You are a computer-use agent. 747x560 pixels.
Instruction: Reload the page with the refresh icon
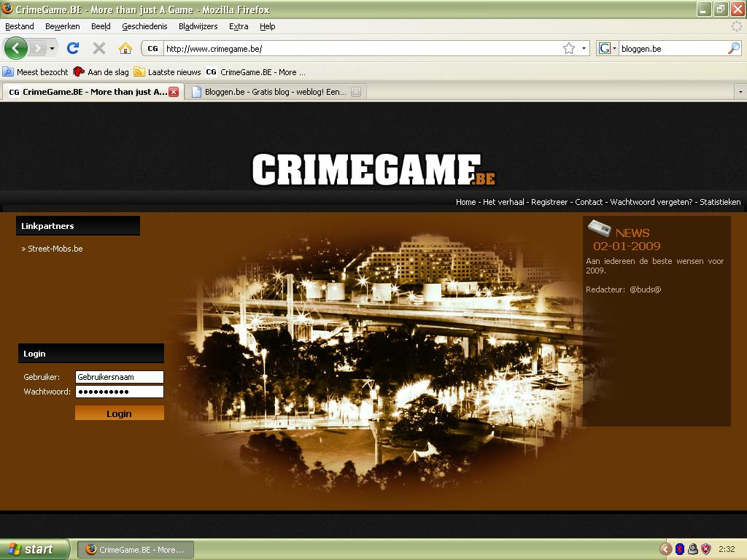[73, 48]
